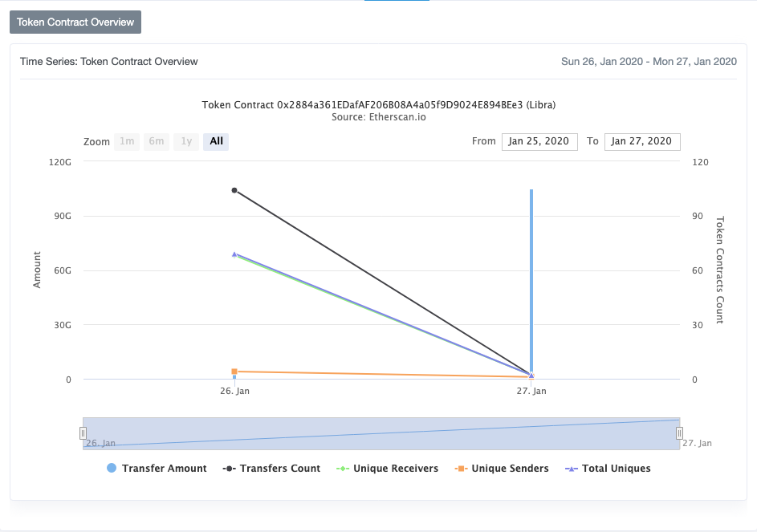Grab the left navigator range handle

83,433
